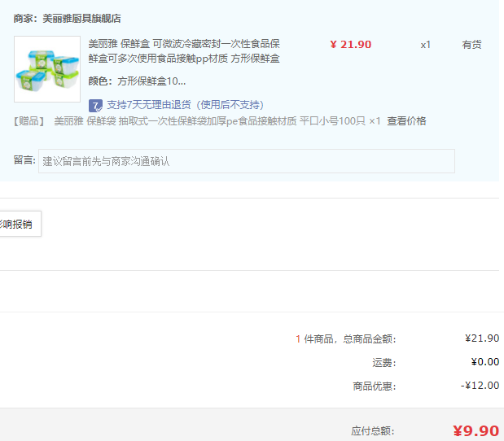Click the 【赠品】 label
The width and height of the screenshot is (504, 441).
coord(28,121)
